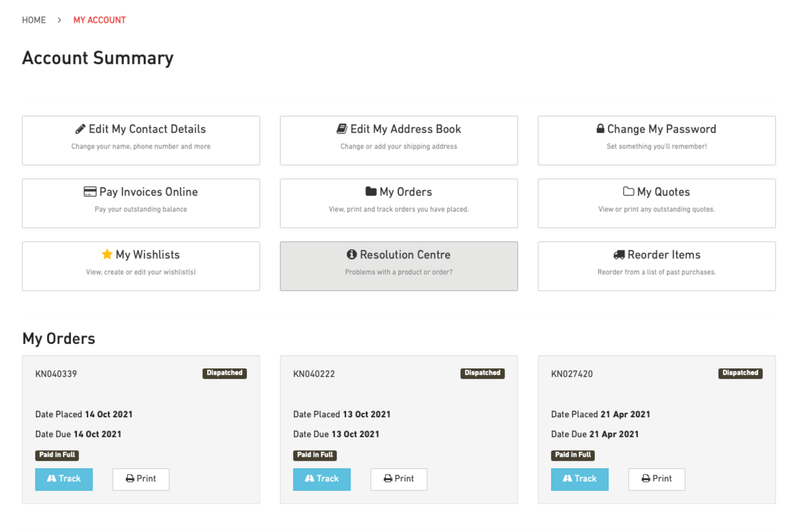The image size is (798, 532).
Task: Click the filled folder icon beside My Orders tile
Action: point(371,191)
